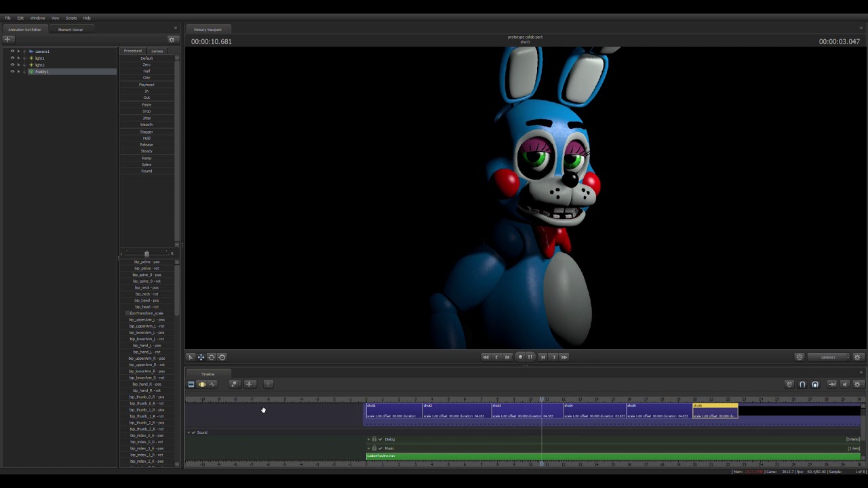Jump to the last frame
Viewport: 868px width, 488px height.
[x=564, y=357]
